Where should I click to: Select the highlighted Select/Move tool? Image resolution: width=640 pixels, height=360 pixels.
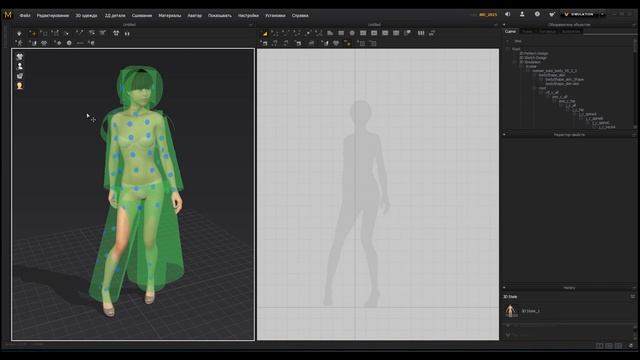point(33,33)
